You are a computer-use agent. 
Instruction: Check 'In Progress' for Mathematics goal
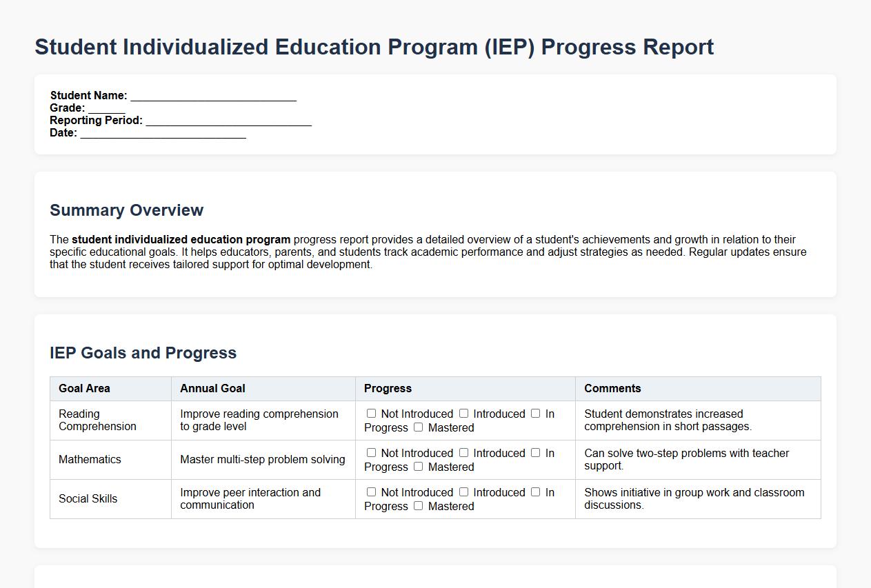pos(536,453)
